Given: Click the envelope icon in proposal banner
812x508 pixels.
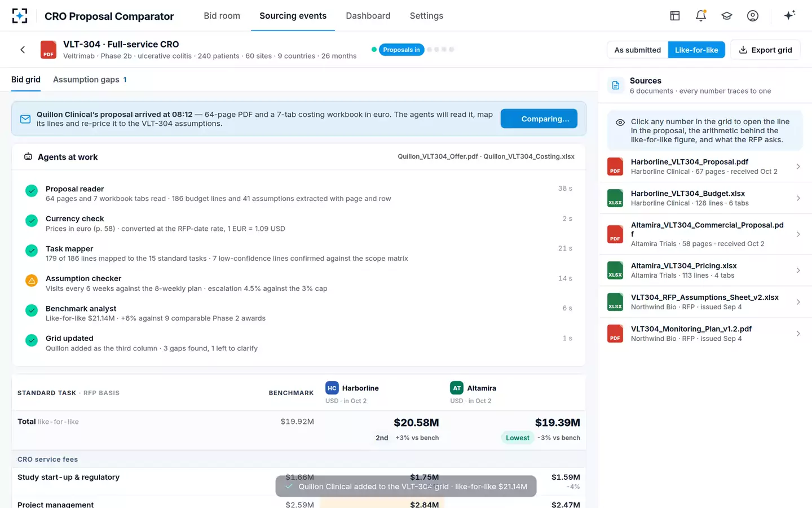Looking at the screenshot, I should (x=25, y=119).
